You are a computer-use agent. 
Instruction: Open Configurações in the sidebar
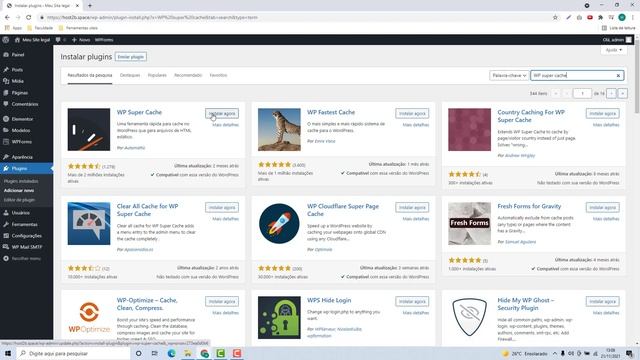27,236
